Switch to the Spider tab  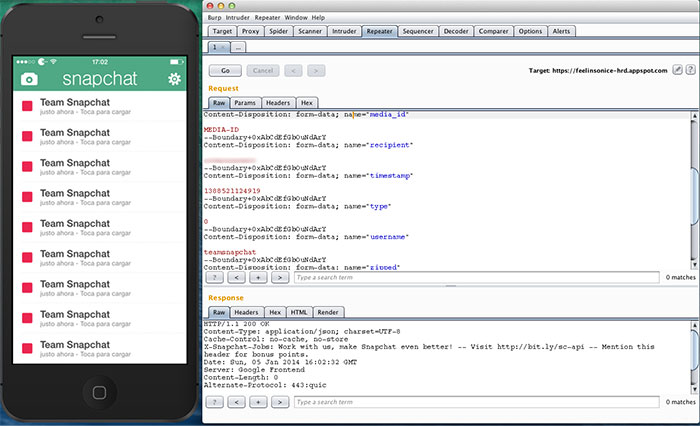[279, 31]
